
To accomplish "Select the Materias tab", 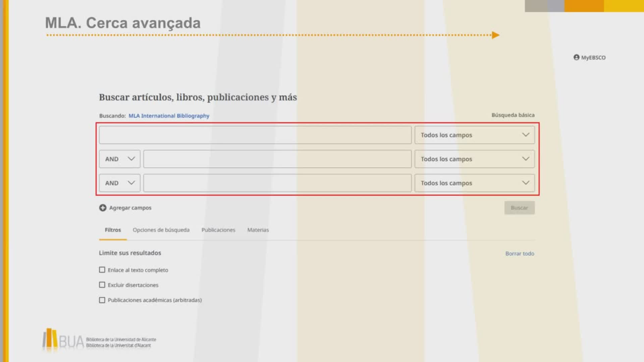I will pyautogui.click(x=258, y=230).
